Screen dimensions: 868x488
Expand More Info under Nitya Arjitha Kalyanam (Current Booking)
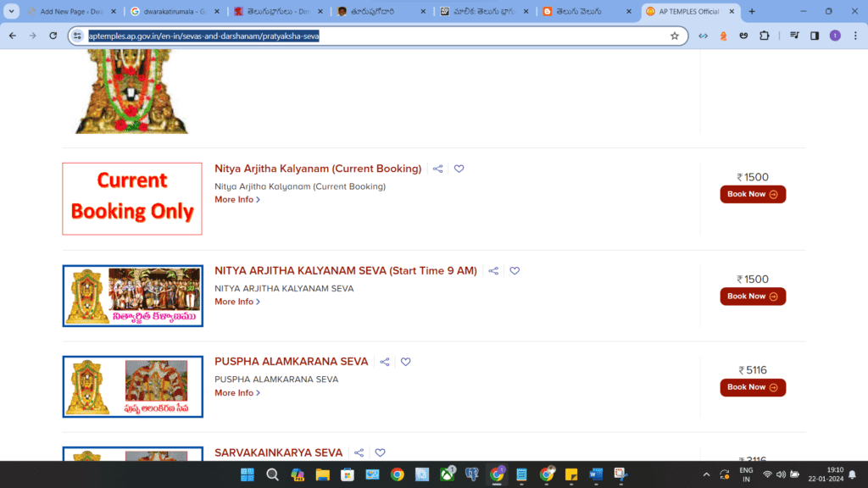[237, 200]
